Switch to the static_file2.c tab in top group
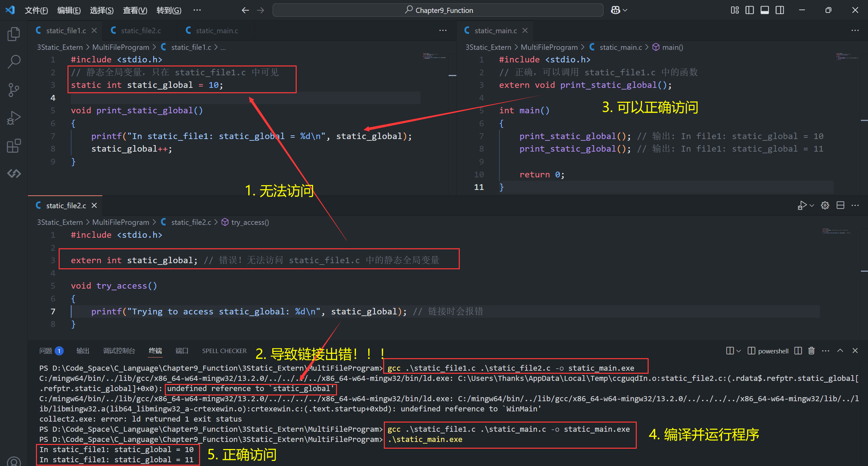This screenshot has width=868, height=466. (141, 31)
